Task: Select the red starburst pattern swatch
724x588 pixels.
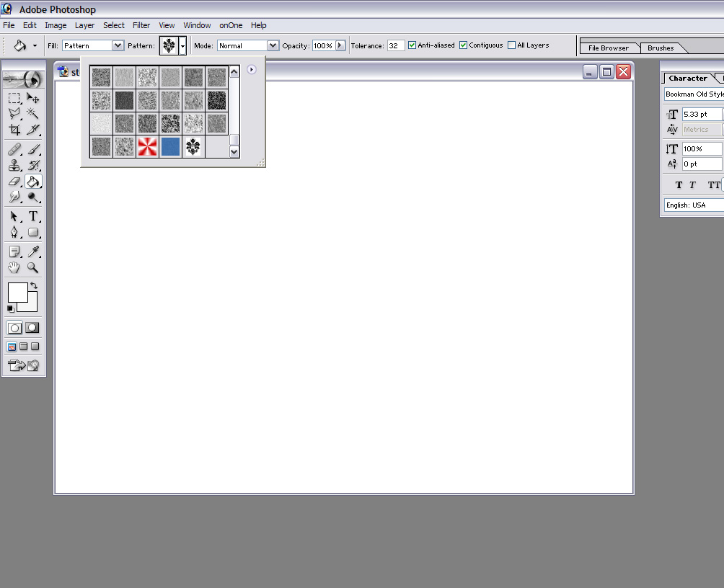Action: (x=147, y=147)
